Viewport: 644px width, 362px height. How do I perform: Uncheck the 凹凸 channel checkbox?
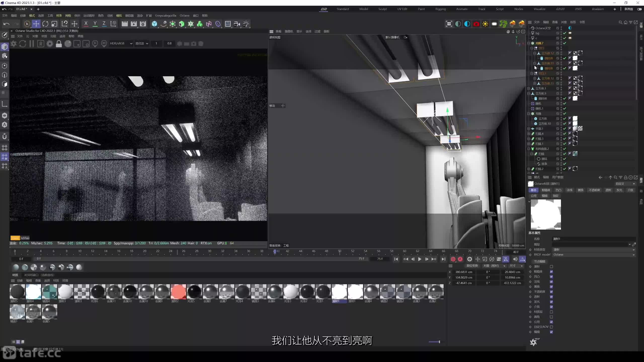tap(551, 277)
